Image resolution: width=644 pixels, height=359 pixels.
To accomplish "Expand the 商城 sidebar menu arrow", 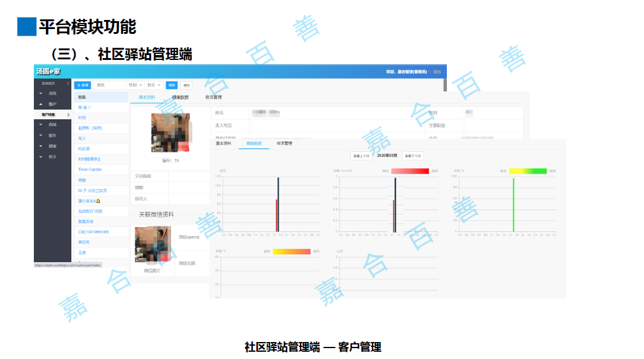I will (41, 125).
